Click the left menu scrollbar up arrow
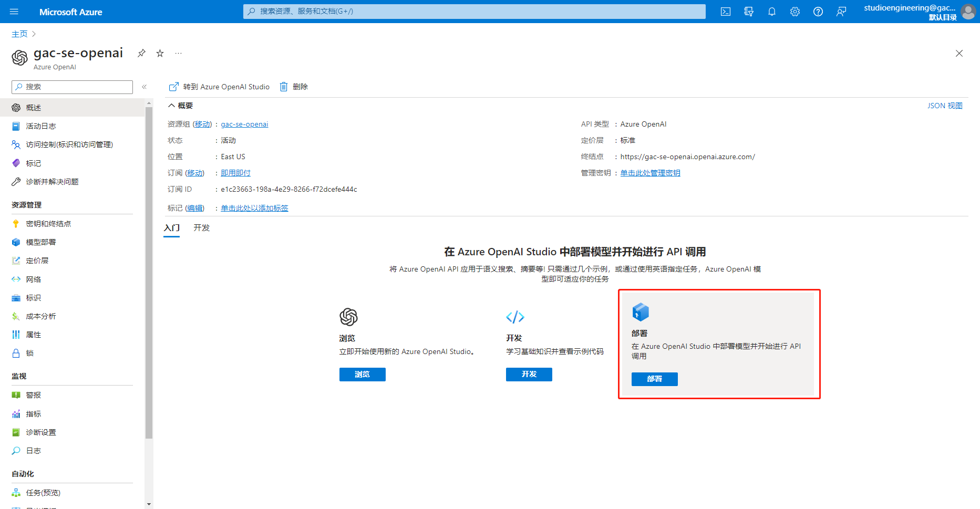This screenshot has height=509, width=980. tap(149, 103)
